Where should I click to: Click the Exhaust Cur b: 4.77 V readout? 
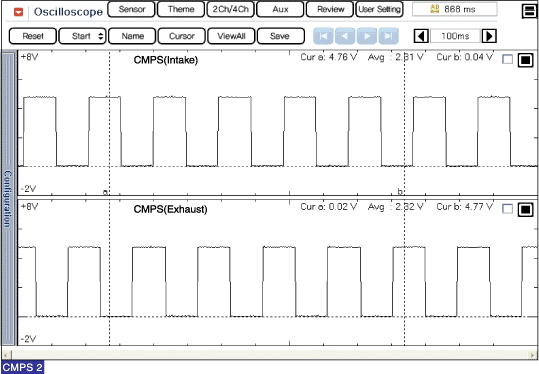point(465,207)
